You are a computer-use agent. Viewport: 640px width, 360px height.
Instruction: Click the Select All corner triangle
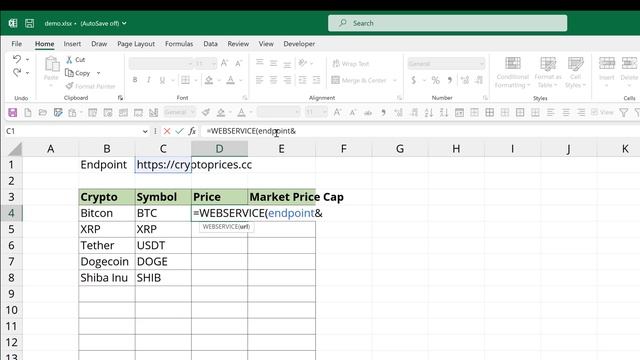pos(15,149)
